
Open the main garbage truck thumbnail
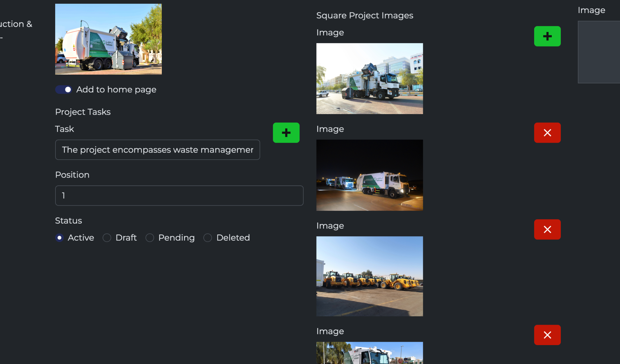coord(108,39)
